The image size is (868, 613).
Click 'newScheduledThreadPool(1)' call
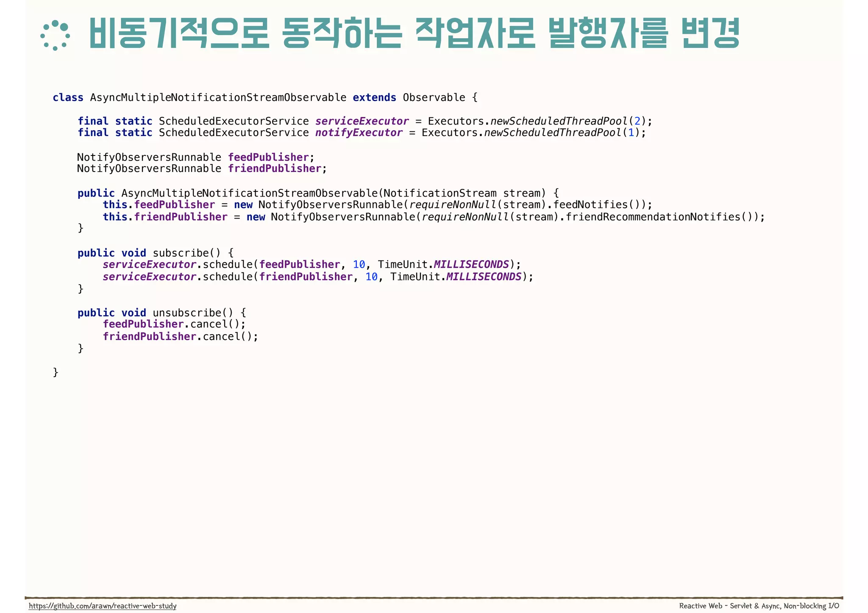[x=562, y=133]
